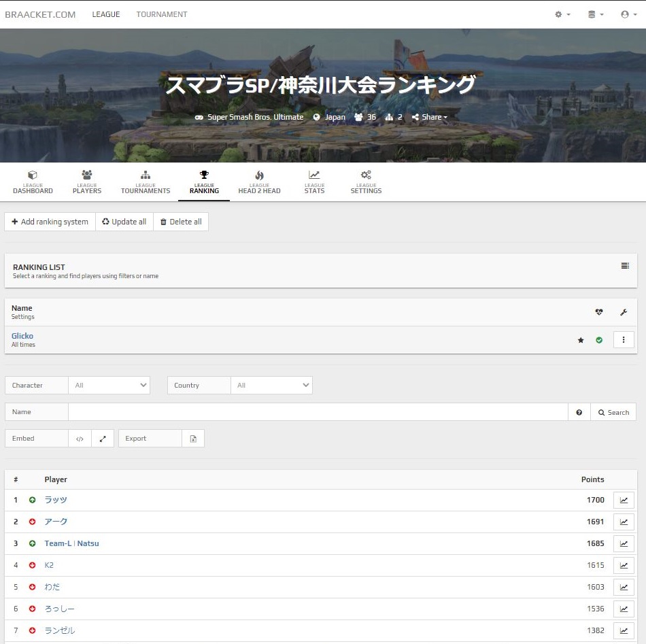Click the embed code icon

point(80,439)
